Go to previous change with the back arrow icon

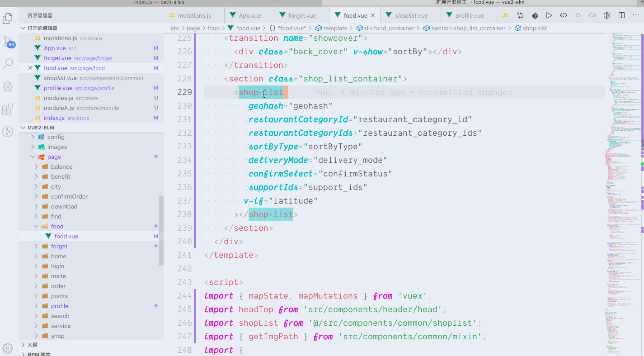click(x=563, y=15)
